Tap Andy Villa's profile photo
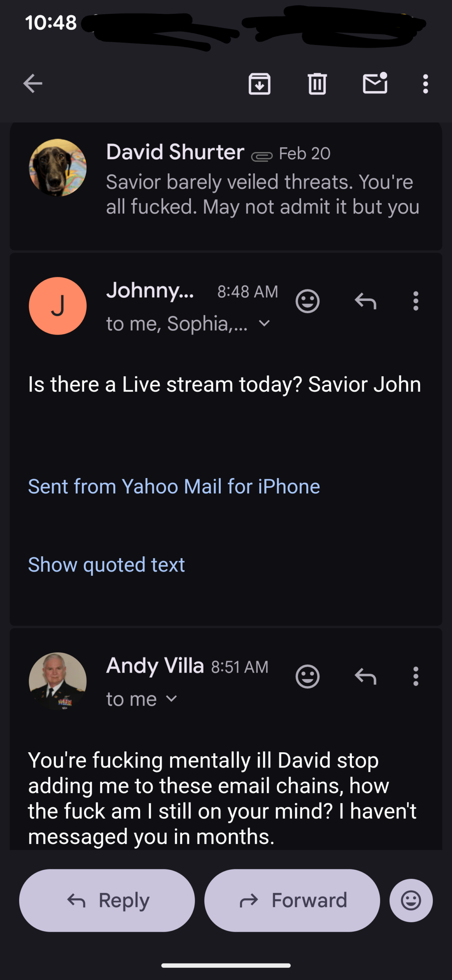452x980 pixels. click(58, 681)
